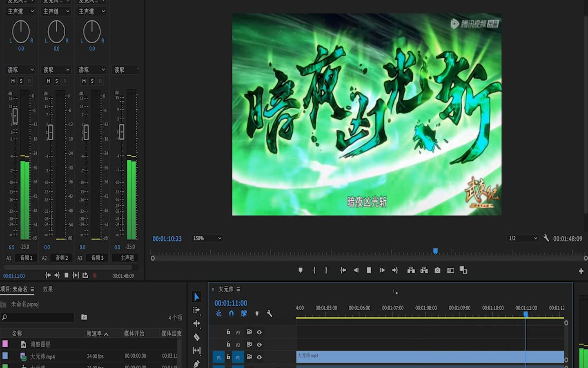Image resolution: width=588 pixels, height=368 pixels.
Task: Solo audio track 音频 2
Action: 57,81
